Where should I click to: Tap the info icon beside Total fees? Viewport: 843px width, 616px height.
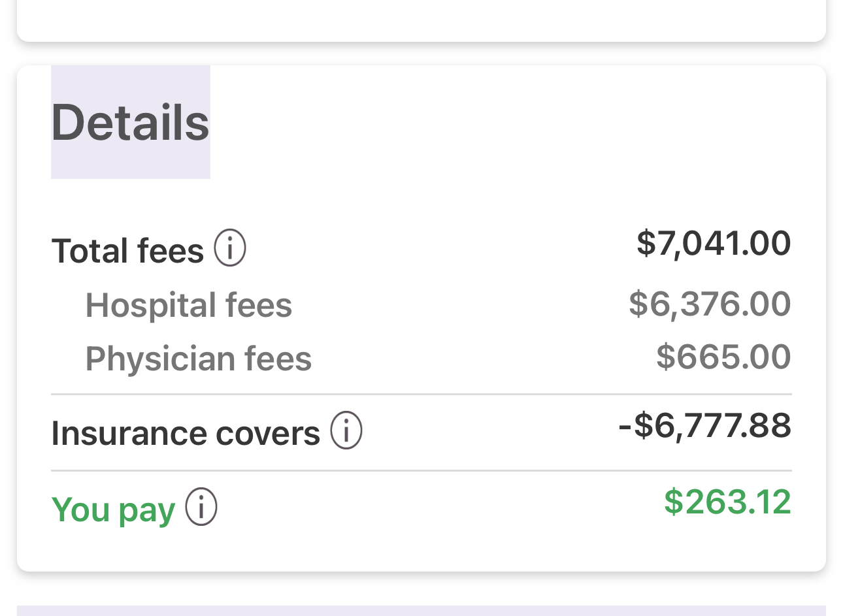point(230,249)
